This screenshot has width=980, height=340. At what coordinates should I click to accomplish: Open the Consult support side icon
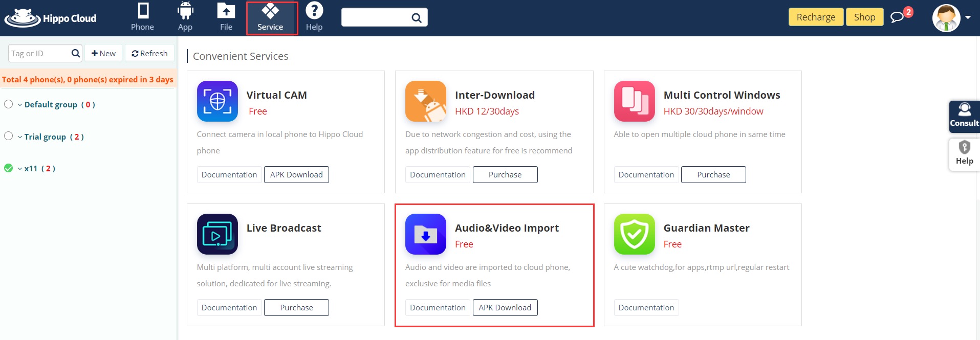(x=964, y=116)
